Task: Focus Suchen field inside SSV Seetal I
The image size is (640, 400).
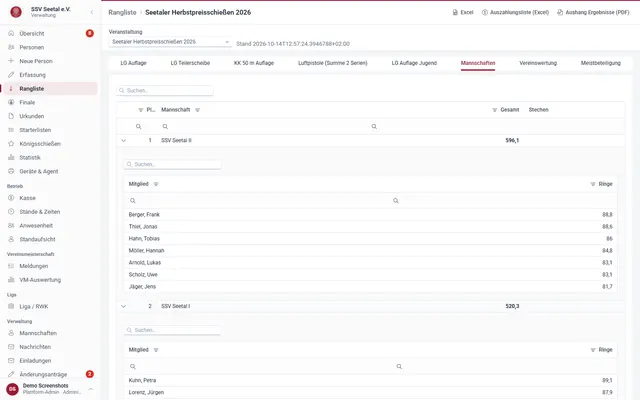Action: pyautogui.click(x=173, y=330)
